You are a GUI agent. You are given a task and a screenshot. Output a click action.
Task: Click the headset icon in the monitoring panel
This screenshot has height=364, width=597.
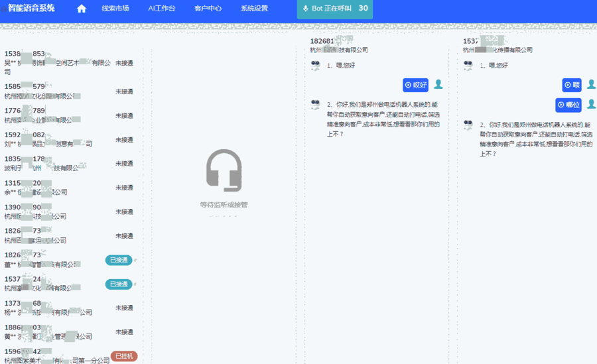[x=224, y=170]
